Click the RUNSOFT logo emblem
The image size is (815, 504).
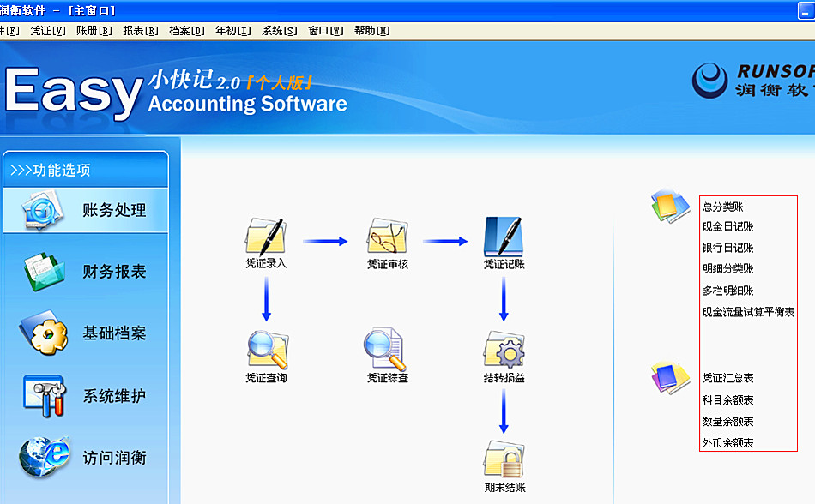(709, 81)
